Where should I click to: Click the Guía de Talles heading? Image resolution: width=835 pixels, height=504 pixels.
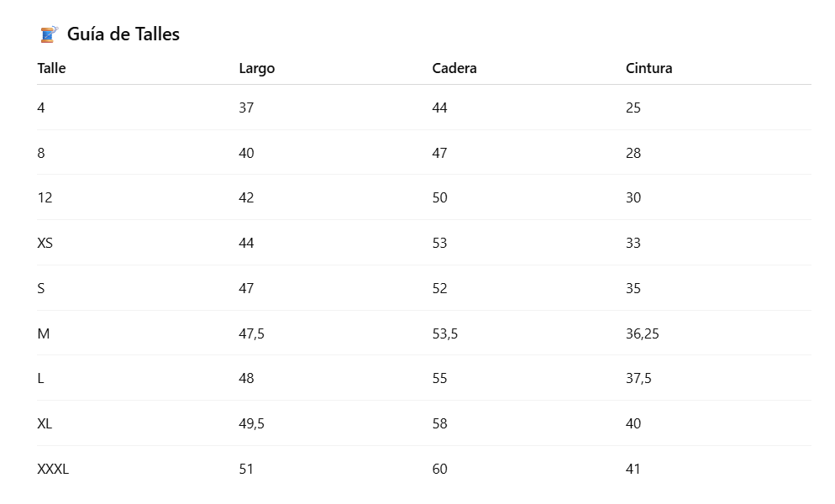pos(123,34)
